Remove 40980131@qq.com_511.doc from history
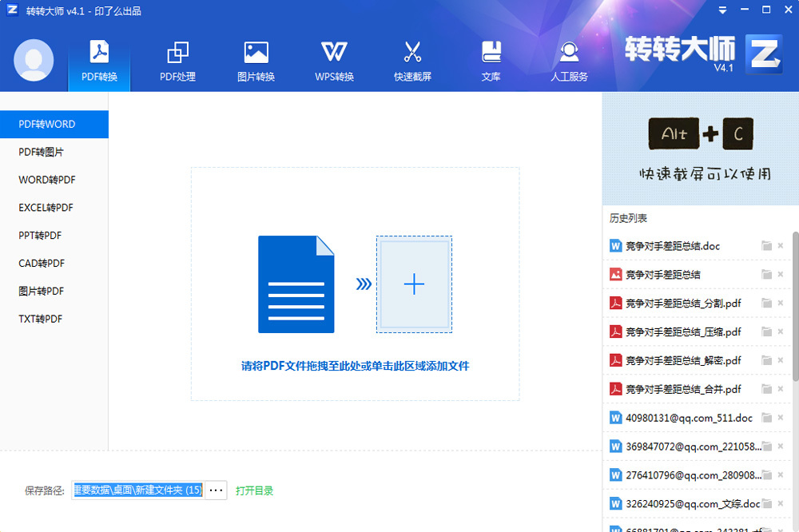 (x=780, y=417)
